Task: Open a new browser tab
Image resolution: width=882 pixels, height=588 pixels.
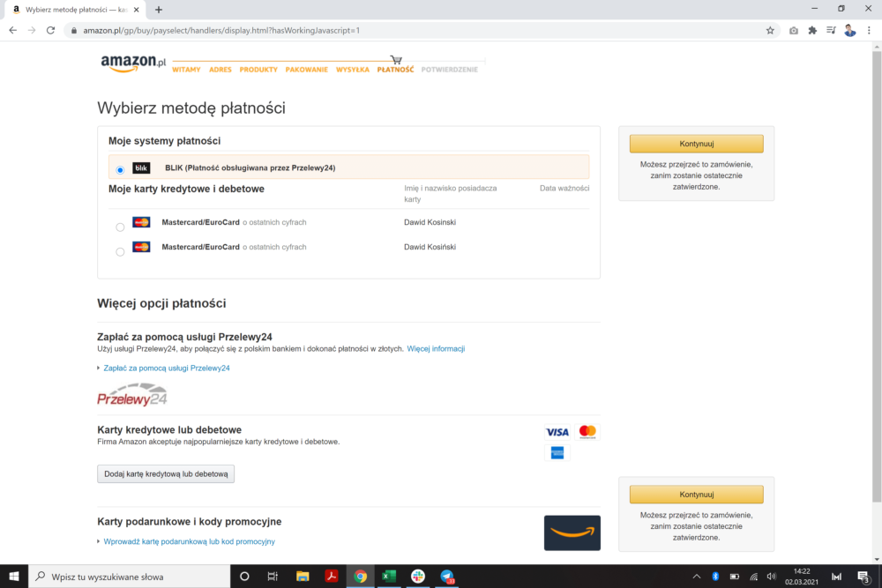Action: tap(159, 10)
